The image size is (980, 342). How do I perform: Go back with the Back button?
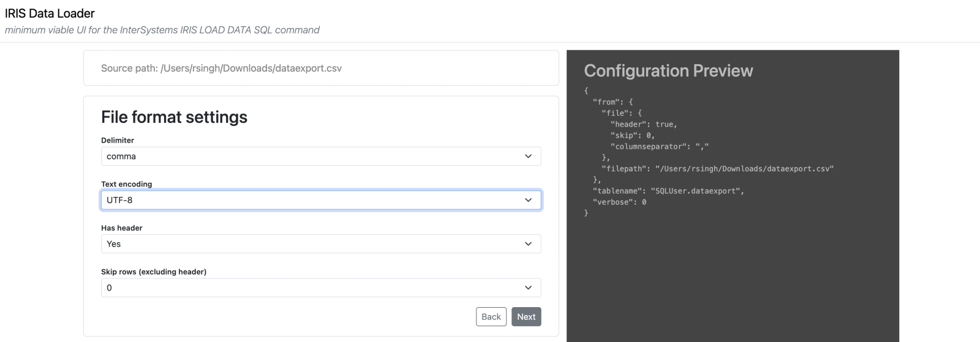[x=491, y=316]
